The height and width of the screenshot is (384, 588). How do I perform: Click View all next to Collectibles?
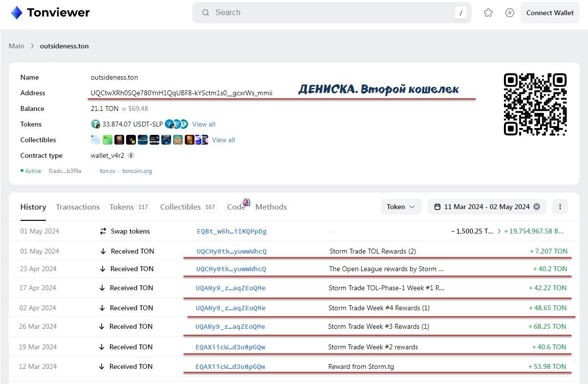pyautogui.click(x=223, y=140)
